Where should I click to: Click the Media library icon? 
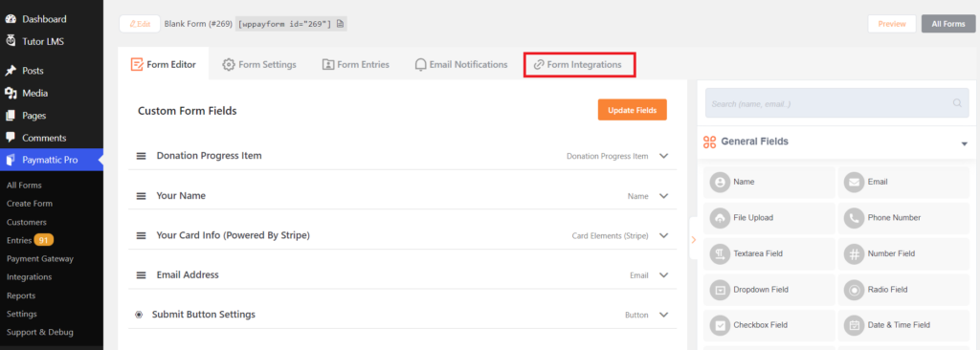11,93
